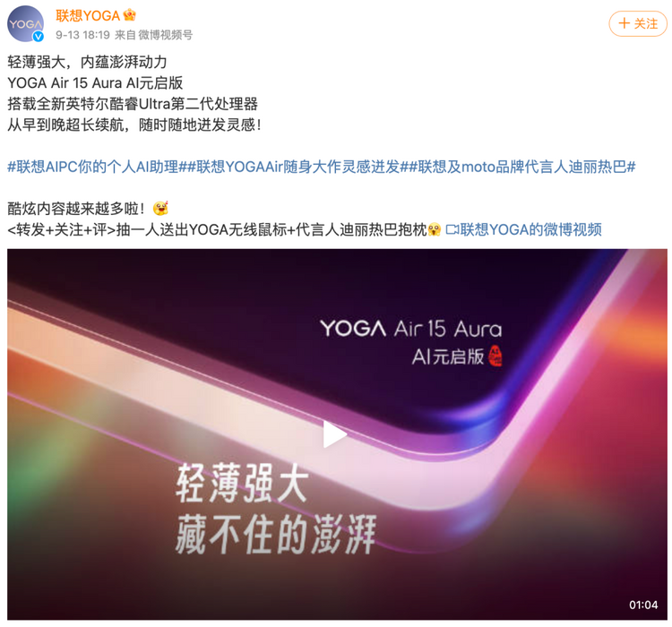Screen dimensions: 672x627
Task: Click the blue verified badge on avatar
Action: (x=39, y=37)
